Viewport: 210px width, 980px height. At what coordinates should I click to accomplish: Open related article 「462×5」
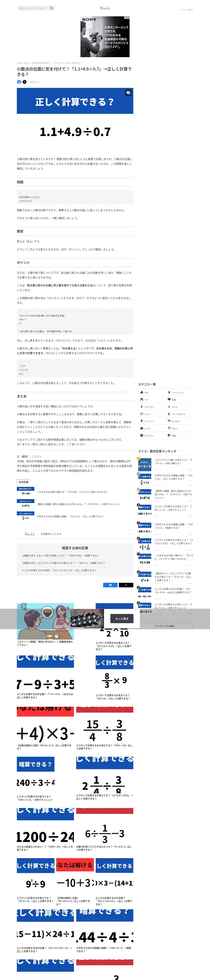tap(64, 563)
